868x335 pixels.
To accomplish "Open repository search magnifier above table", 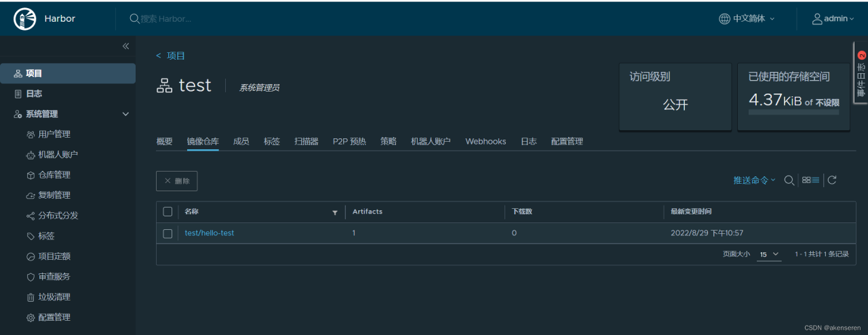I will 789,180.
